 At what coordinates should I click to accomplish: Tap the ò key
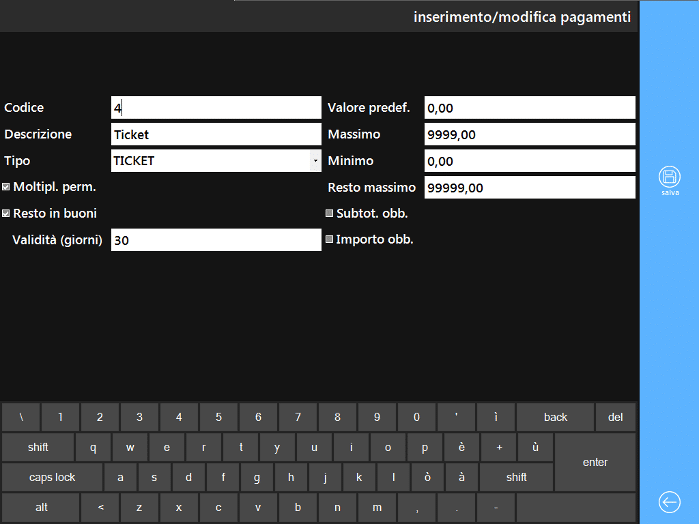[x=428, y=477]
